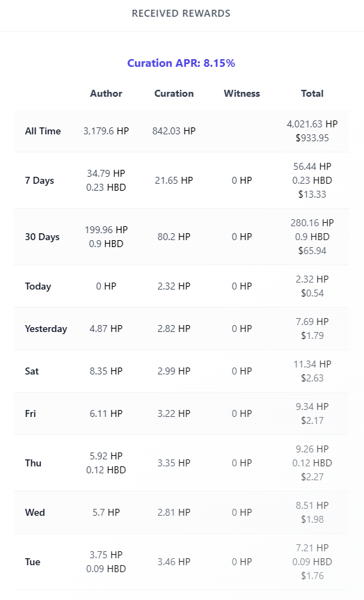Select the Curation column header
The image size is (364, 600).
pos(174,93)
